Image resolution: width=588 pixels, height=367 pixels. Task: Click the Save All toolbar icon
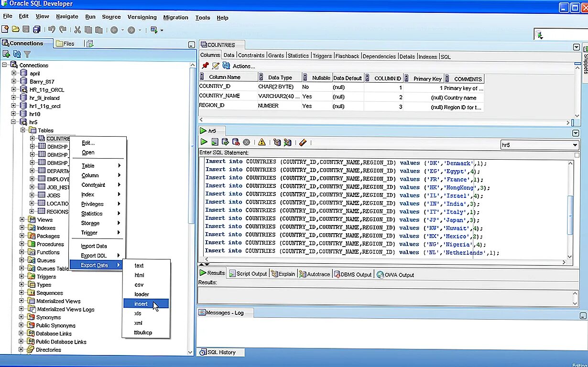pos(36,30)
